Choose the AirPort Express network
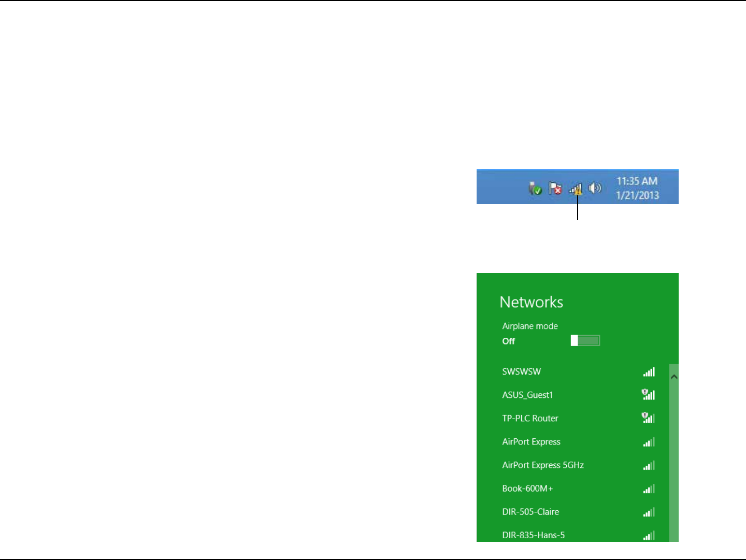 click(578, 442)
